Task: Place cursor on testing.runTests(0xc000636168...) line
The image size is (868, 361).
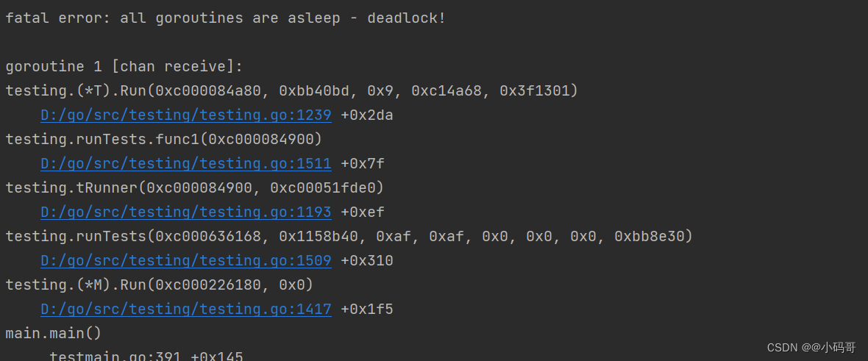Action: [x=349, y=237]
